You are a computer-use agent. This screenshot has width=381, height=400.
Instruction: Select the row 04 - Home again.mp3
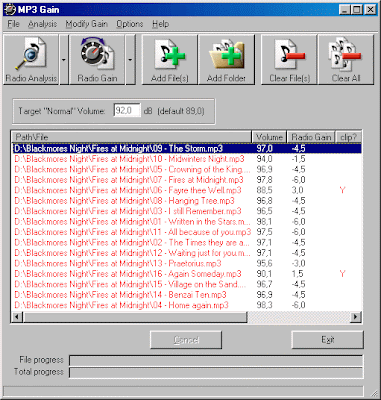coord(187,305)
